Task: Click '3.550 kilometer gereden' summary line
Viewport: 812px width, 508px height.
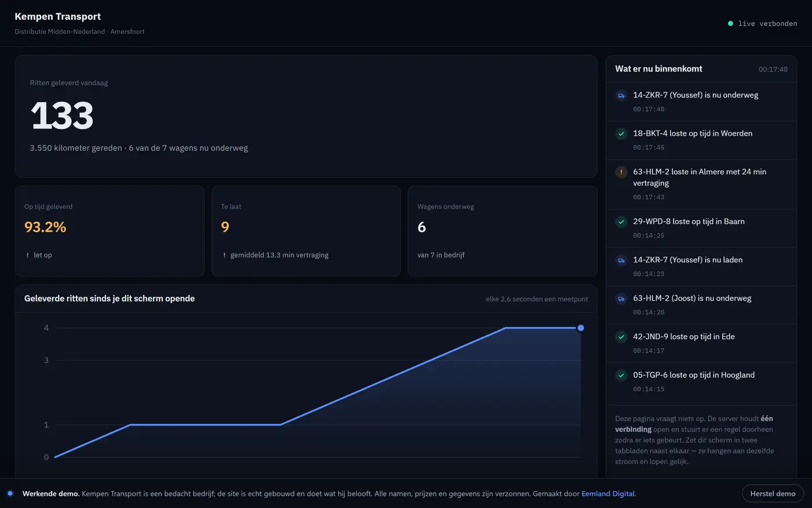Action: pyautogui.click(x=139, y=148)
